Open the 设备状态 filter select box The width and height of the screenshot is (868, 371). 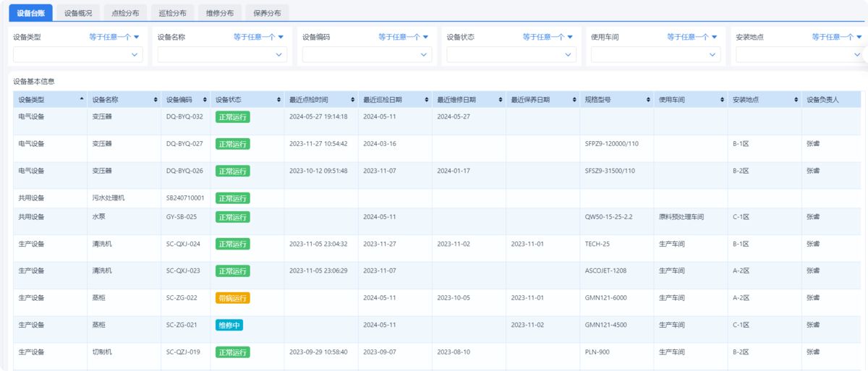(511, 54)
